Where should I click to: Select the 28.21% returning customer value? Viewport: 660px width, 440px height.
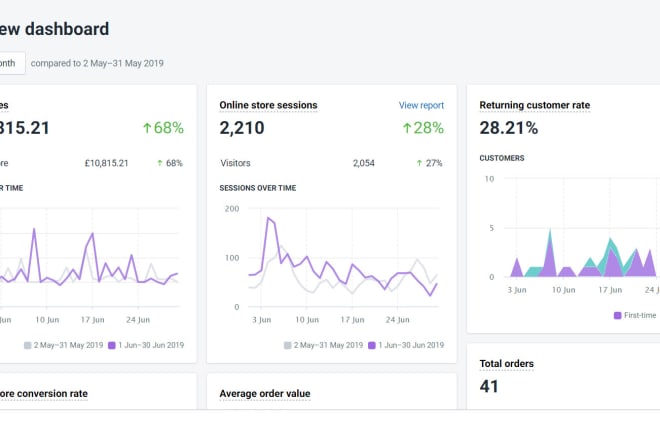click(x=508, y=128)
